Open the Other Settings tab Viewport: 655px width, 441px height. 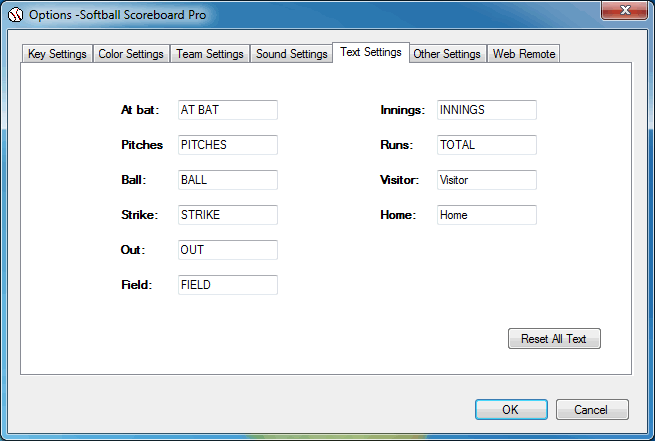pyautogui.click(x=447, y=54)
